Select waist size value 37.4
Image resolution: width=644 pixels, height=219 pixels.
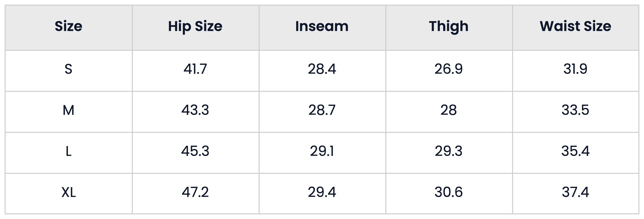[x=576, y=192]
